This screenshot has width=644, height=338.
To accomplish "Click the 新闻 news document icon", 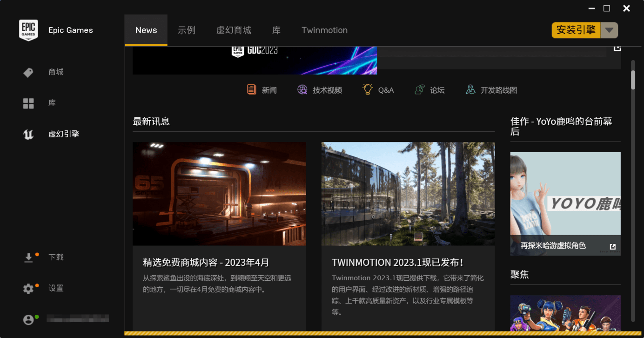I will (252, 89).
